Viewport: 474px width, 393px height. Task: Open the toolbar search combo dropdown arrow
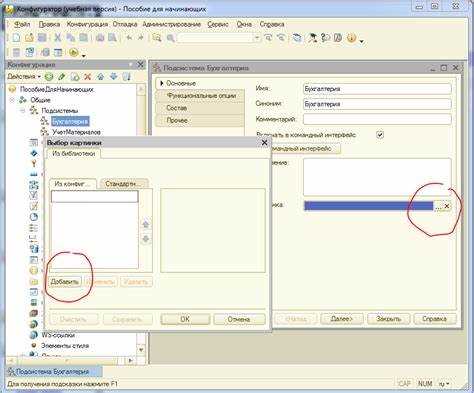[257, 38]
